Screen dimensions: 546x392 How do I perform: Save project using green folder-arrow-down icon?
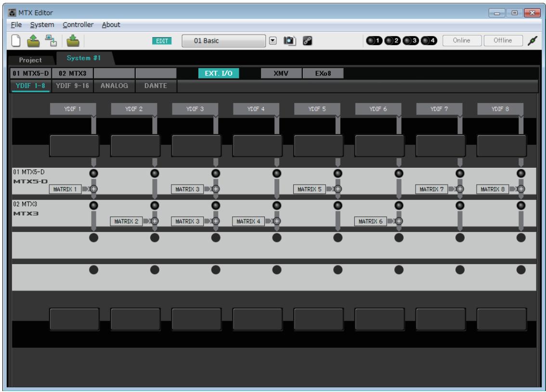(73, 41)
